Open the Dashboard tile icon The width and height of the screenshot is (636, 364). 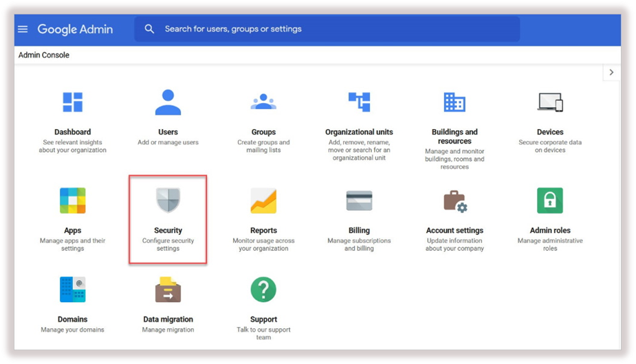point(73,102)
